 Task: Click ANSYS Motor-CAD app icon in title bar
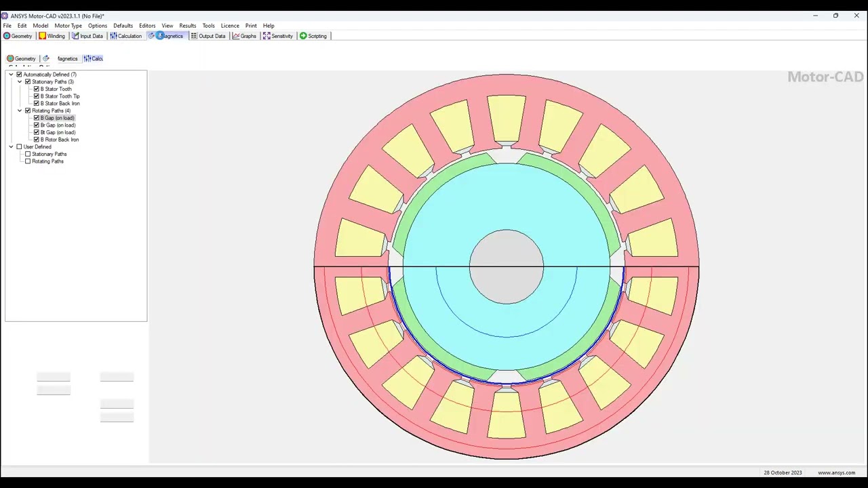[5, 16]
